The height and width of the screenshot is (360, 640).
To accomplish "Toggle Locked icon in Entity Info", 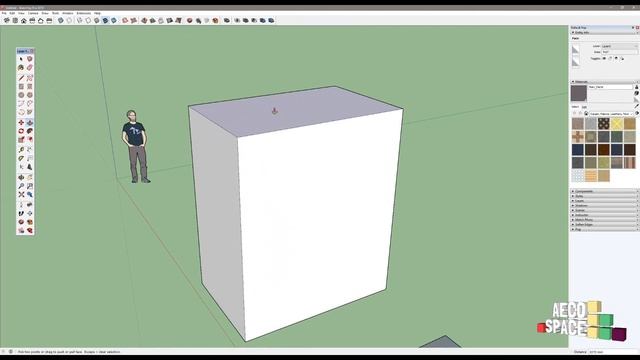I will tap(610, 58).
